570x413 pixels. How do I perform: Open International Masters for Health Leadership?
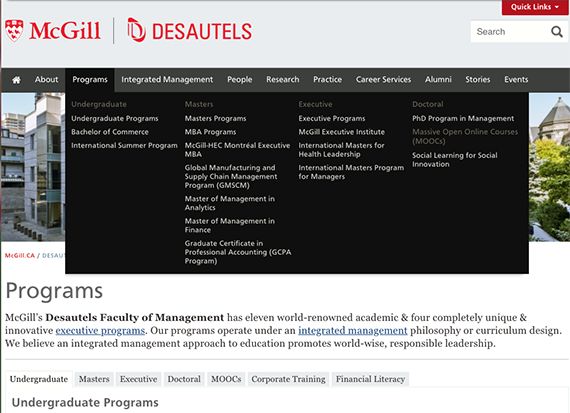coord(341,150)
